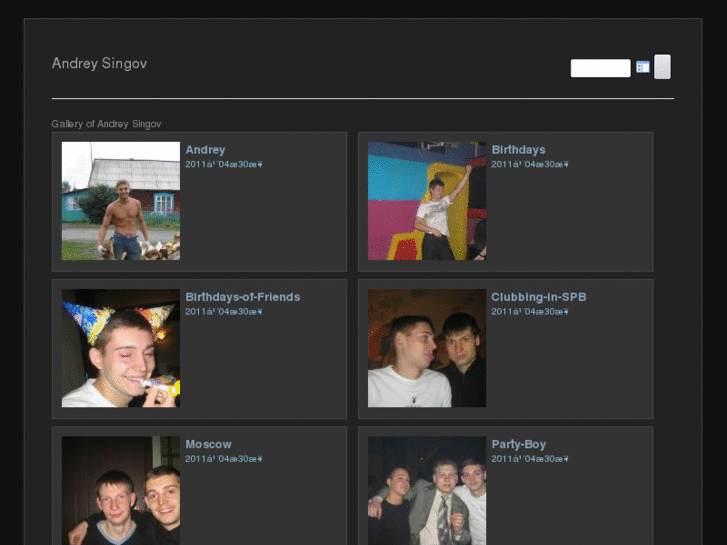This screenshot has width=727, height=545.
Task: Open the Andrey album thumbnail
Action: (x=121, y=201)
